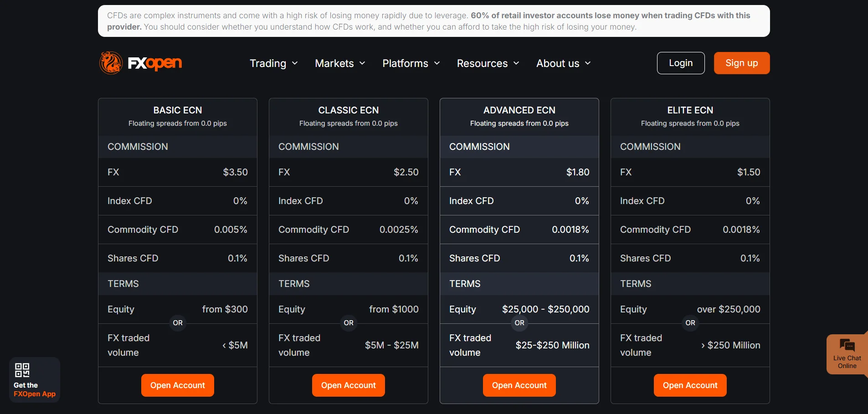
Task: Click the OR badge in Classic ECN
Action: 349,323
